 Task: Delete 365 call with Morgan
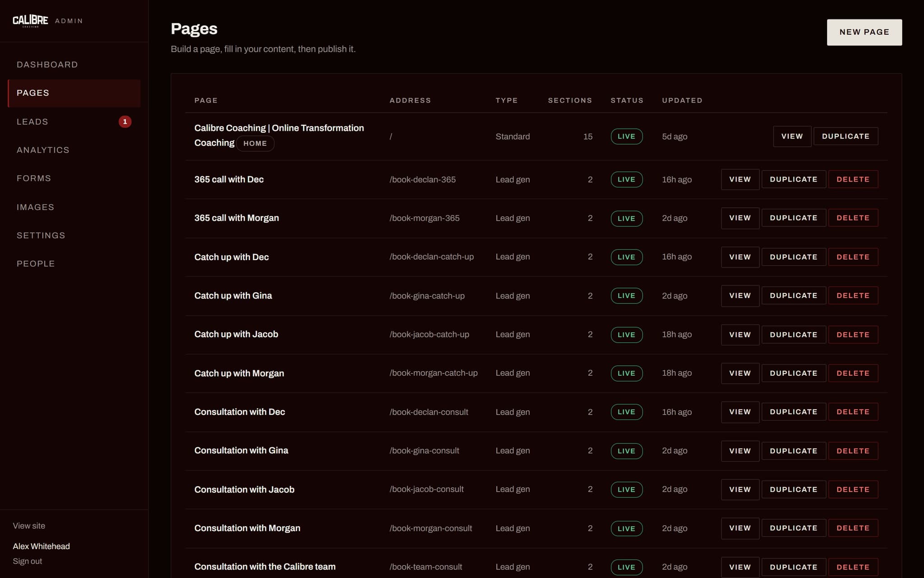853,218
